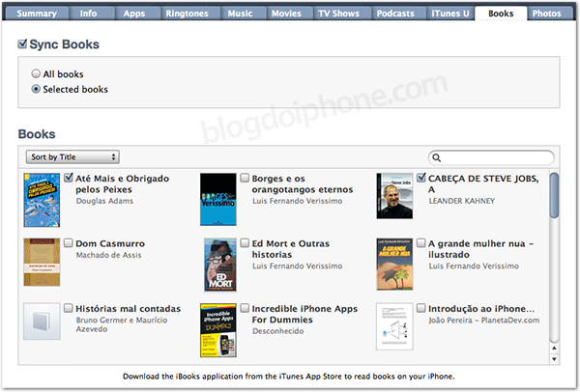Click the Steve Jobs book cover

[x=394, y=196]
